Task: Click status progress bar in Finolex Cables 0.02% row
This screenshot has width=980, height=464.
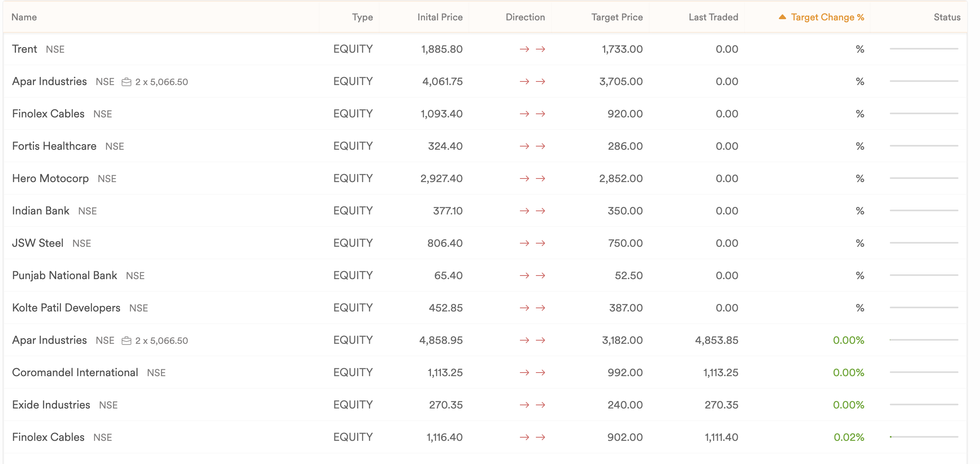Action: coord(924,437)
